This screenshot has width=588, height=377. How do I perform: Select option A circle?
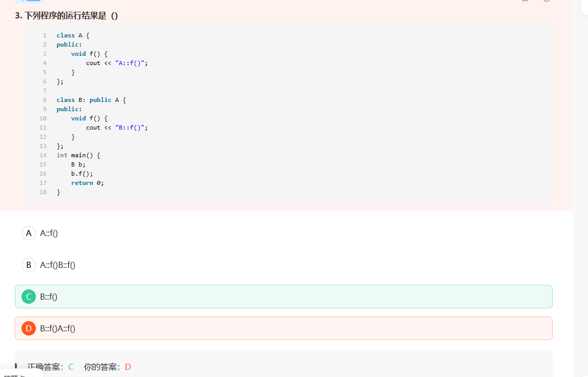(x=29, y=233)
